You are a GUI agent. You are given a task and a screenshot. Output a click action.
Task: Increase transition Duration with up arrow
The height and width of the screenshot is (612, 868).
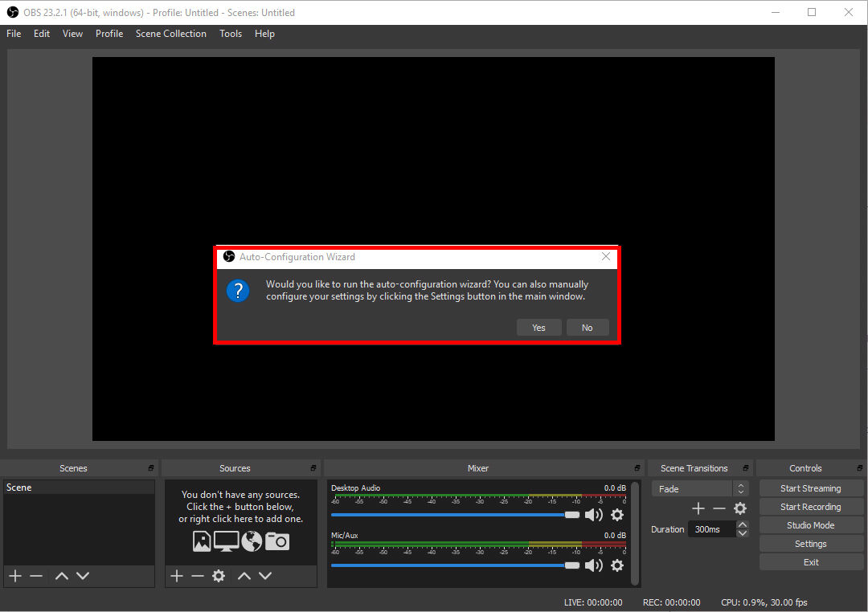tap(743, 524)
